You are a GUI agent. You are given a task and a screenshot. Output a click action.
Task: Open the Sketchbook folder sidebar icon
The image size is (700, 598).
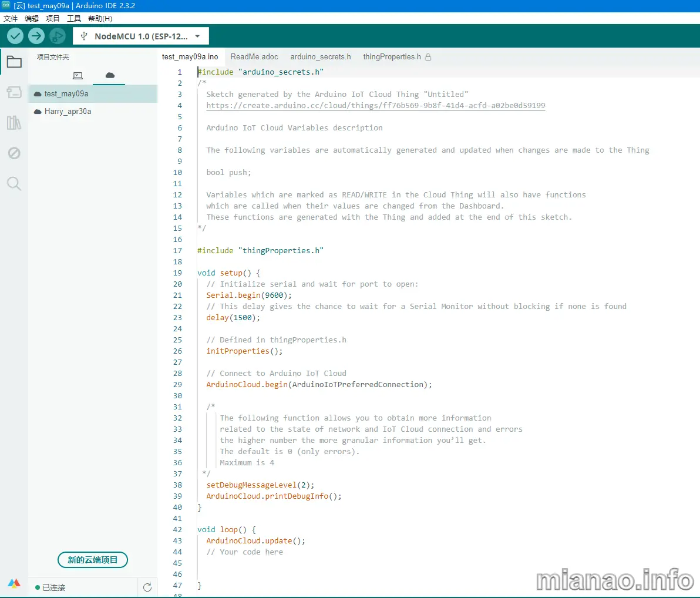tap(14, 62)
